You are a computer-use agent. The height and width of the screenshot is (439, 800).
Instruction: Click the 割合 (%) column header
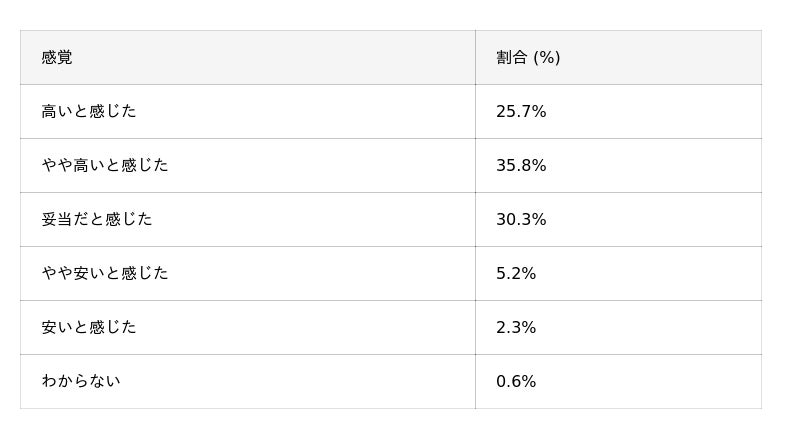528,58
